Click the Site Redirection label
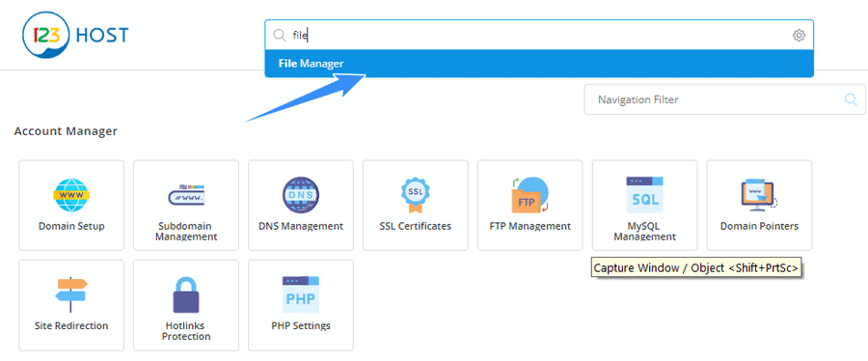 [71, 325]
